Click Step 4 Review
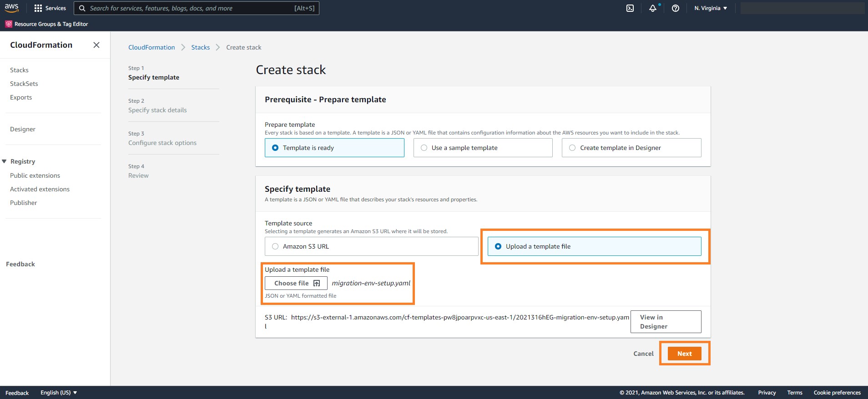This screenshot has width=868, height=399. tap(138, 171)
